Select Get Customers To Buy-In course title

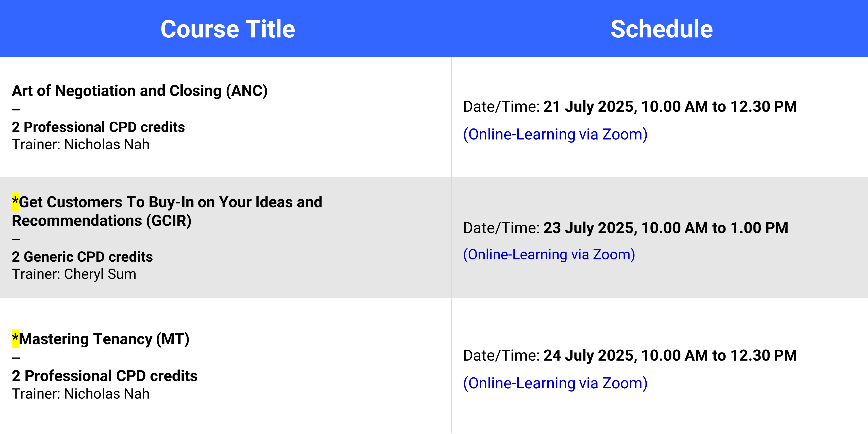(167, 211)
